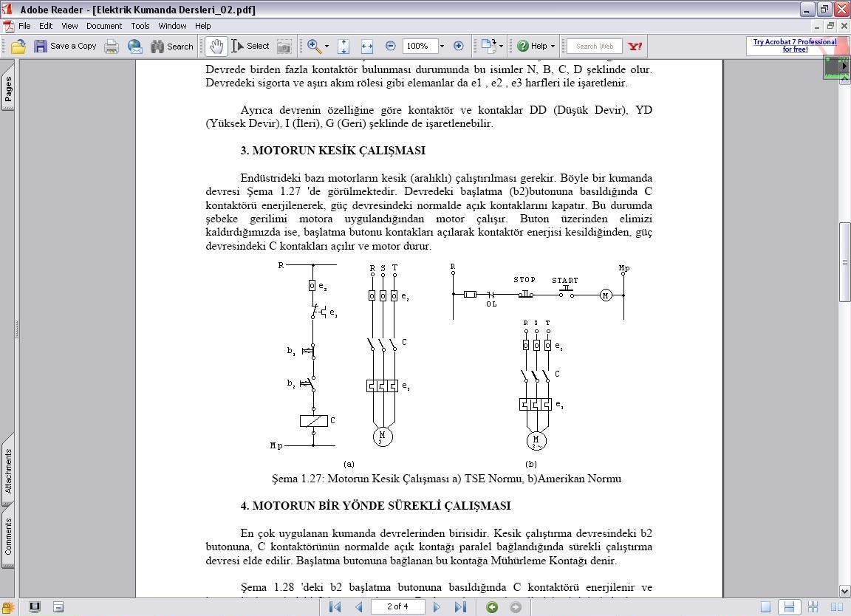Click the Save a Copy button

[x=65, y=46]
